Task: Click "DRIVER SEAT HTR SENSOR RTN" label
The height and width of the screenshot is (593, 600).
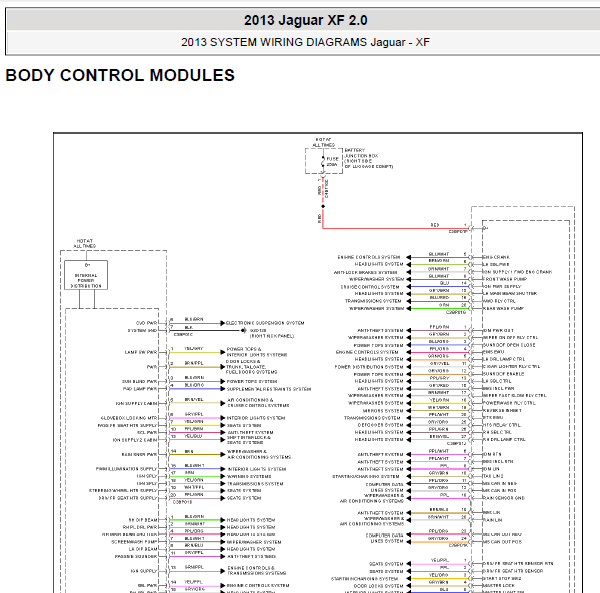Action: pyautogui.click(x=518, y=564)
